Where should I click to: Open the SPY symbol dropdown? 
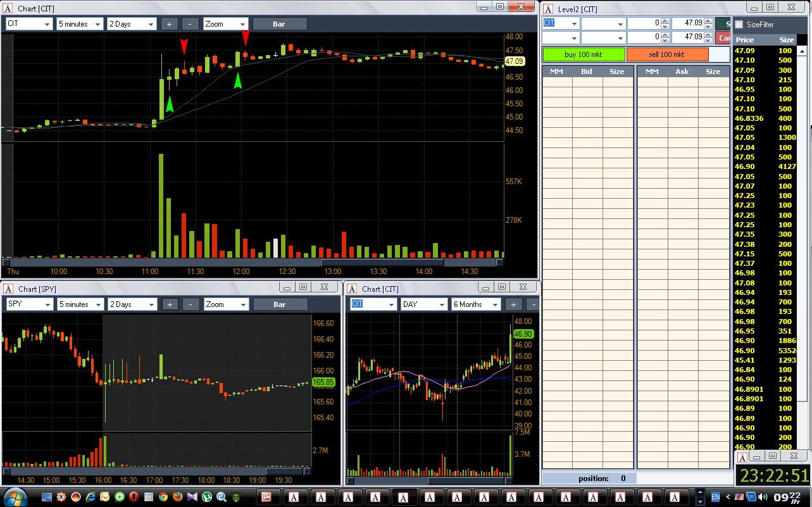(x=29, y=304)
